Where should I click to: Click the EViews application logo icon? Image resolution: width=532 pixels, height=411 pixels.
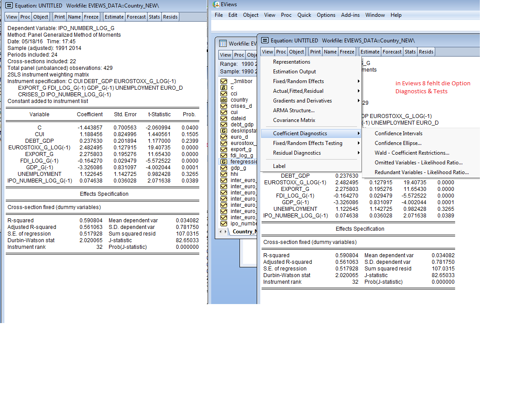click(216, 4)
